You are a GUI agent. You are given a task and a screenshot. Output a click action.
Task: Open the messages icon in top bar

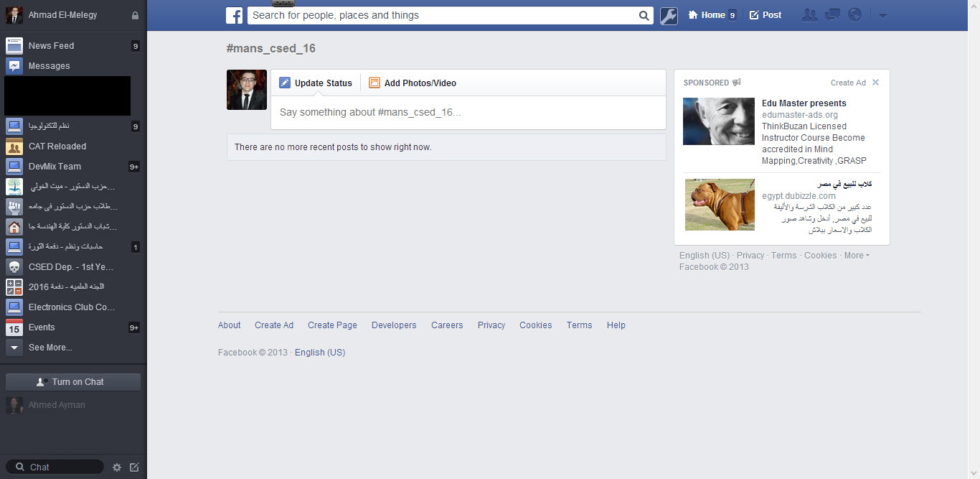coord(832,15)
